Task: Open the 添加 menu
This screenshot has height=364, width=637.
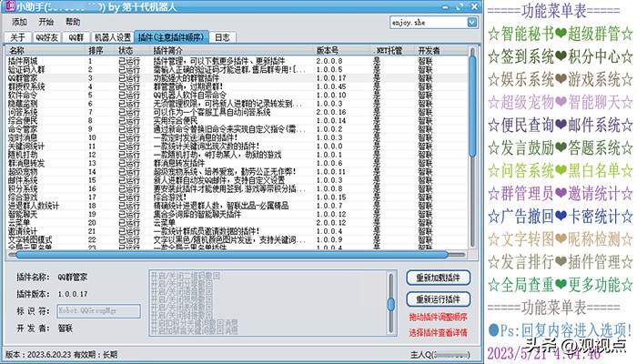Action: pyautogui.click(x=19, y=22)
